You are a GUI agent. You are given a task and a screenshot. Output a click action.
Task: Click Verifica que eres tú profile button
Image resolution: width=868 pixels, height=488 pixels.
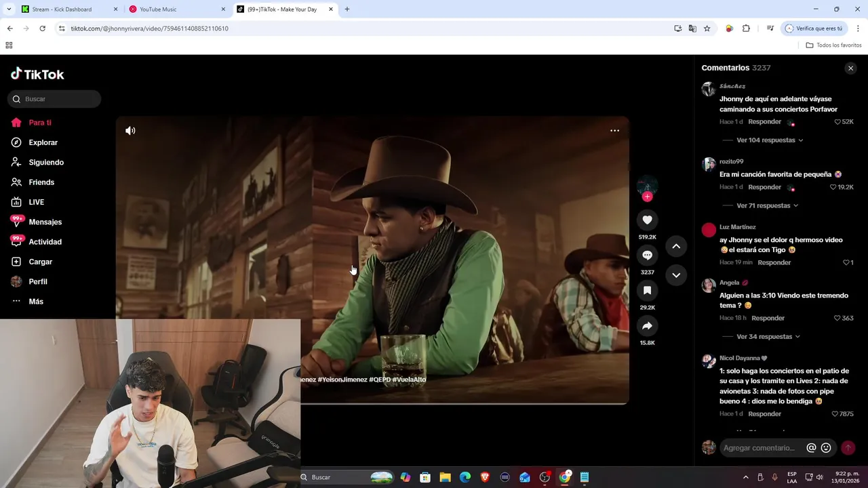pyautogui.click(x=814, y=28)
